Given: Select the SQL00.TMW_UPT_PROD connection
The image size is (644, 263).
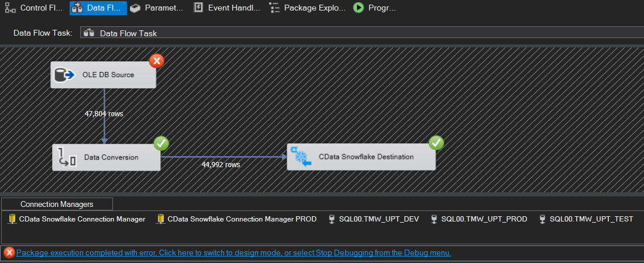Looking at the screenshot, I should pyautogui.click(x=478, y=219).
